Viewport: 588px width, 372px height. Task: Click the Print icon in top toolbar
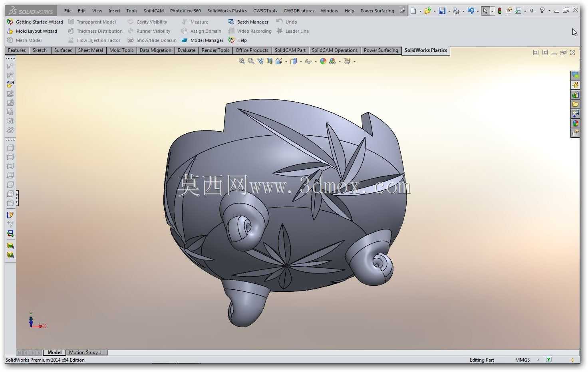click(x=456, y=11)
